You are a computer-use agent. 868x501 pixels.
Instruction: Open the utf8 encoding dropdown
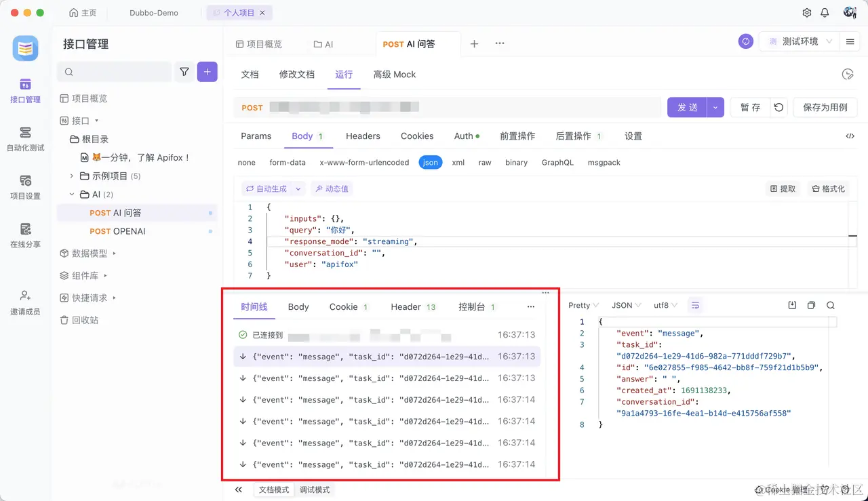[x=665, y=306]
